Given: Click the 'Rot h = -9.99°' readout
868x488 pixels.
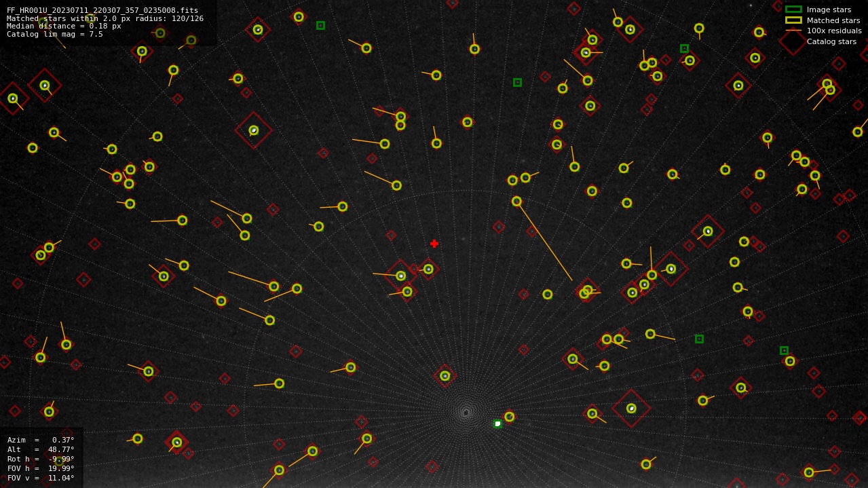Looking at the screenshot, I should pos(41,459).
